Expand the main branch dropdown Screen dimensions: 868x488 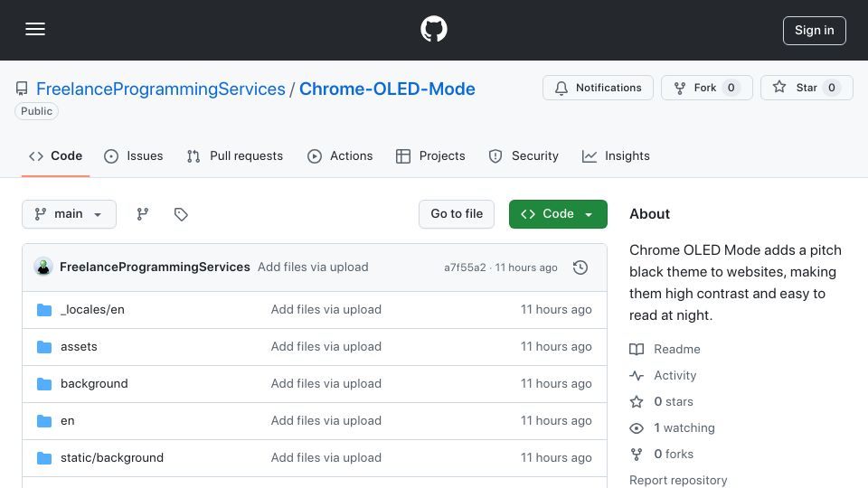coord(70,214)
